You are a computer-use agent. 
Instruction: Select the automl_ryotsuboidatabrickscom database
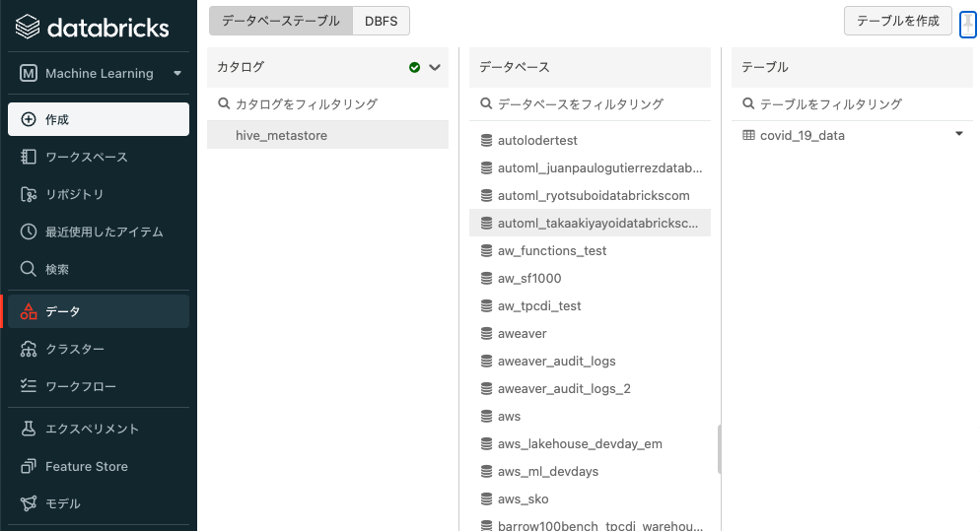point(590,195)
